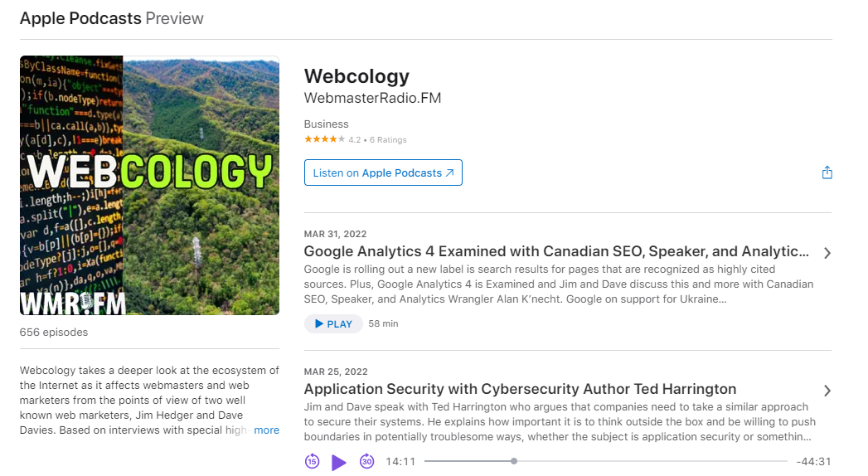This screenshot has width=868, height=476.
Task: Play the Google Analytics 4 episode
Action: (x=333, y=323)
